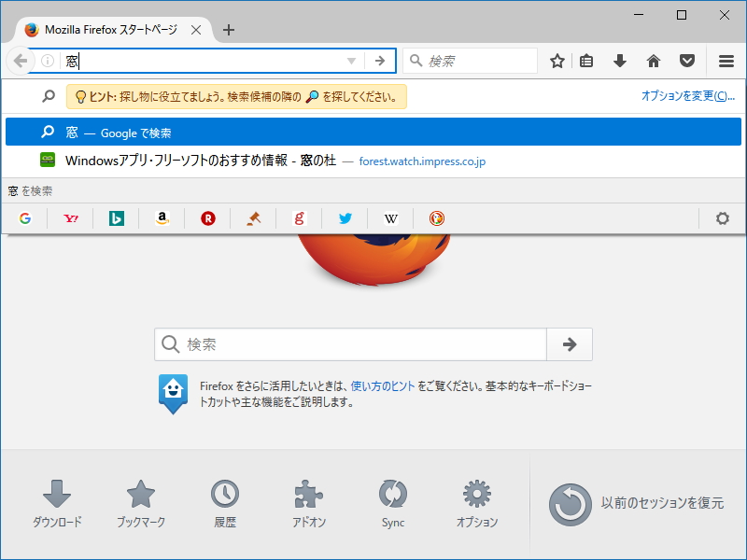Select the Amazon search engine icon
The height and width of the screenshot is (560, 747).
(162, 218)
